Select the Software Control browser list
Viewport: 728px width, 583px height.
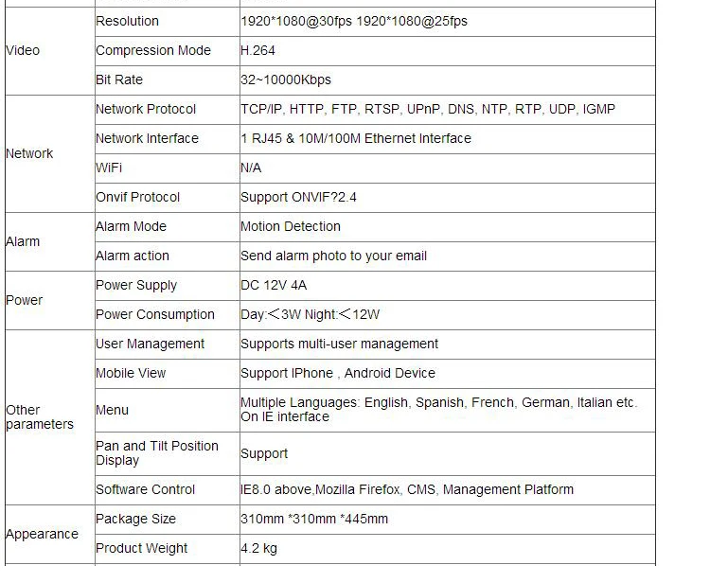pyautogui.click(x=407, y=489)
